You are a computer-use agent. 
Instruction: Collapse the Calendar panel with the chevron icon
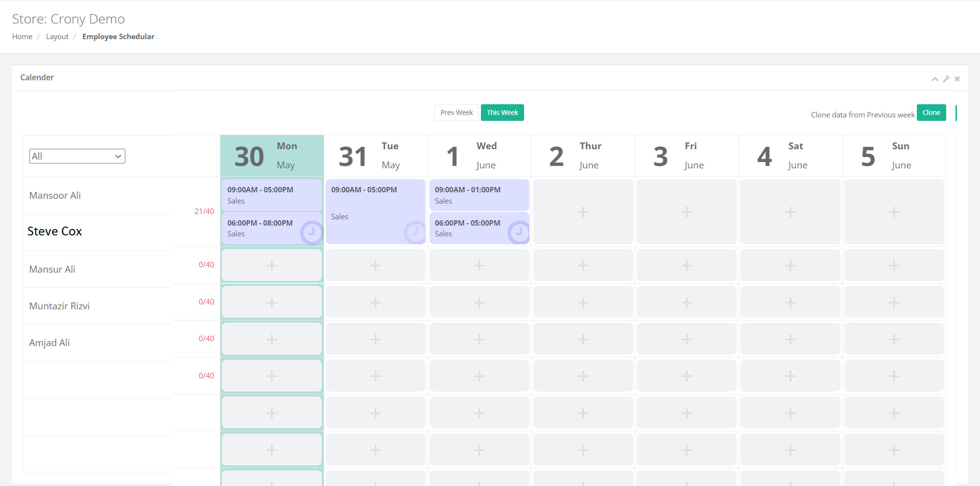click(935, 78)
